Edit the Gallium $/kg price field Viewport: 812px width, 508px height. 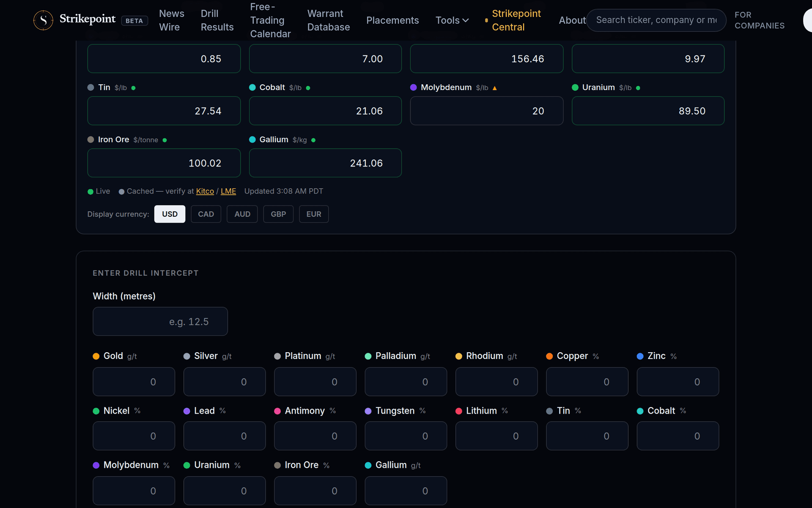click(x=325, y=163)
